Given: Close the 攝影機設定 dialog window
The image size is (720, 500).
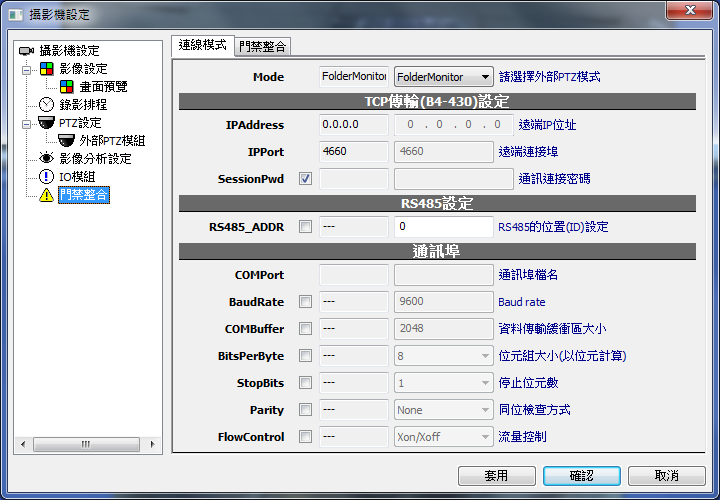Looking at the screenshot, I should pos(690,10).
